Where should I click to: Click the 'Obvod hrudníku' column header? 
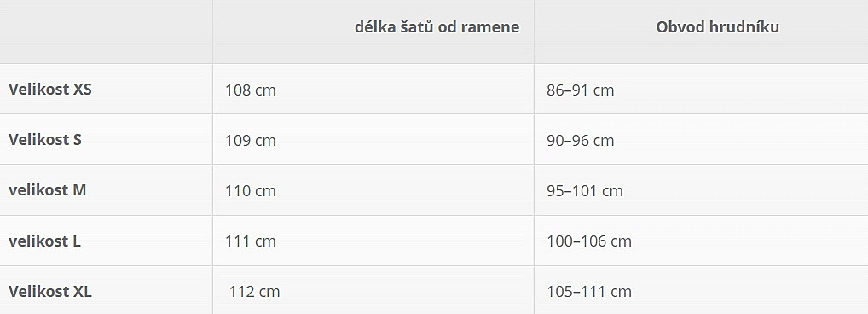click(x=717, y=27)
